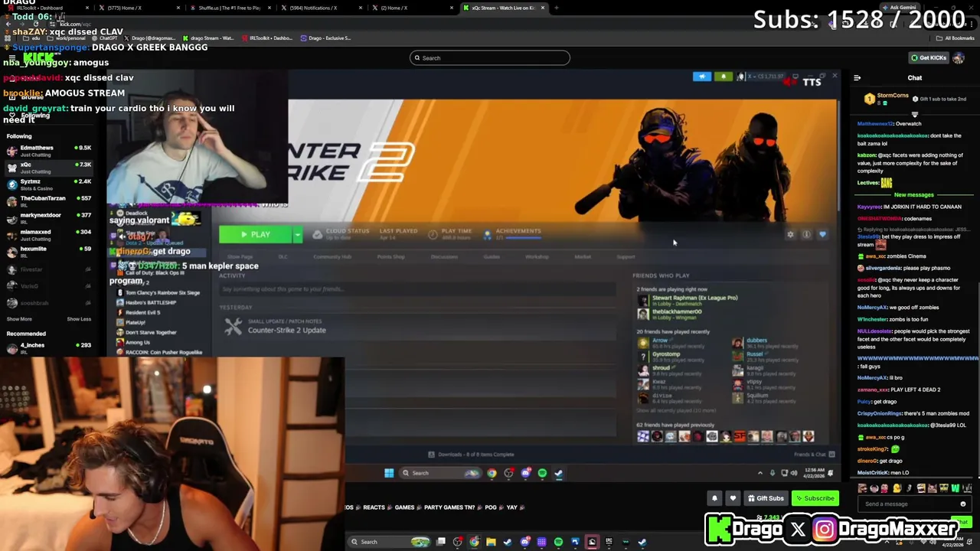The height and width of the screenshot is (551, 980).
Task: Open Steam game settings gear icon
Action: coord(790,235)
